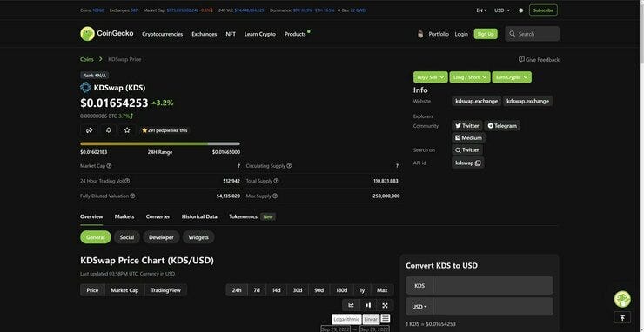Image resolution: width=644 pixels, height=332 pixels.
Task: Click the chart start date field
Action: coord(336,329)
